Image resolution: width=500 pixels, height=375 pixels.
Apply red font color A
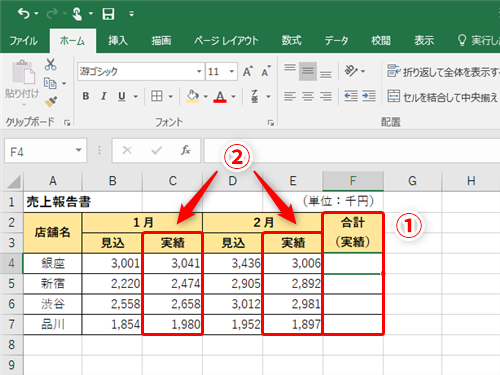(220, 96)
